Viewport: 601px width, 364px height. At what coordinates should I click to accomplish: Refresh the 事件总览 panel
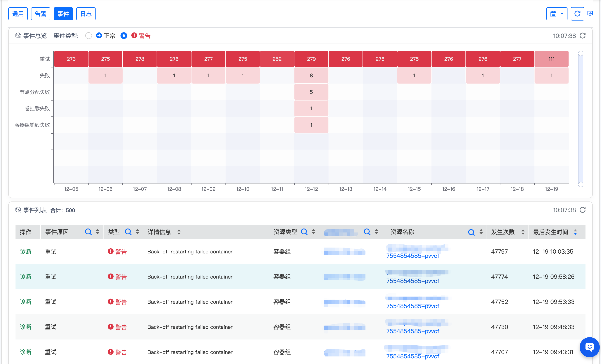[583, 36]
